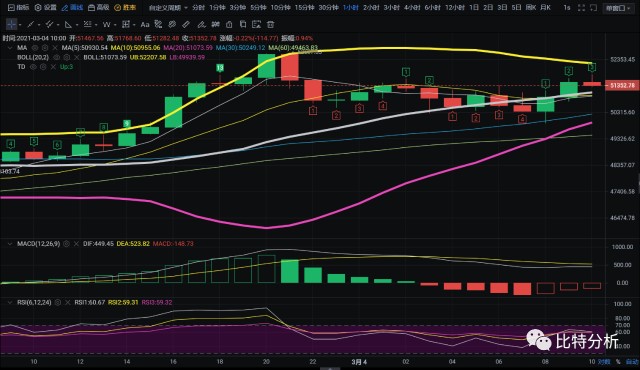The height and width of the screenshot is (370, 640).
Task: Click the pop-out window icon
Action: [x=593, y=8]
